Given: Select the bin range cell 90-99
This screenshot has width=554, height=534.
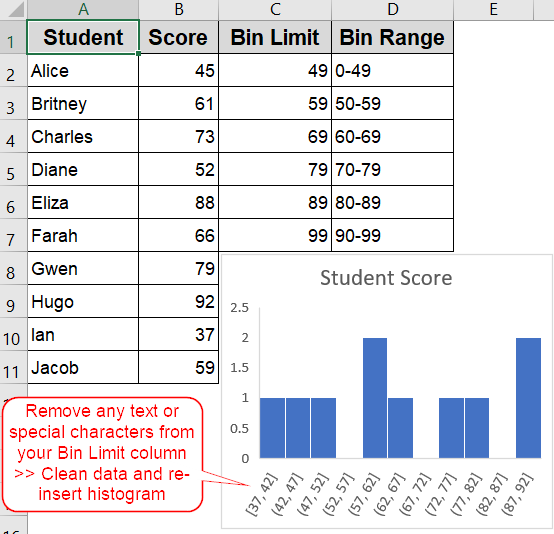Looking at the screenshot, I should pos(393,235).
